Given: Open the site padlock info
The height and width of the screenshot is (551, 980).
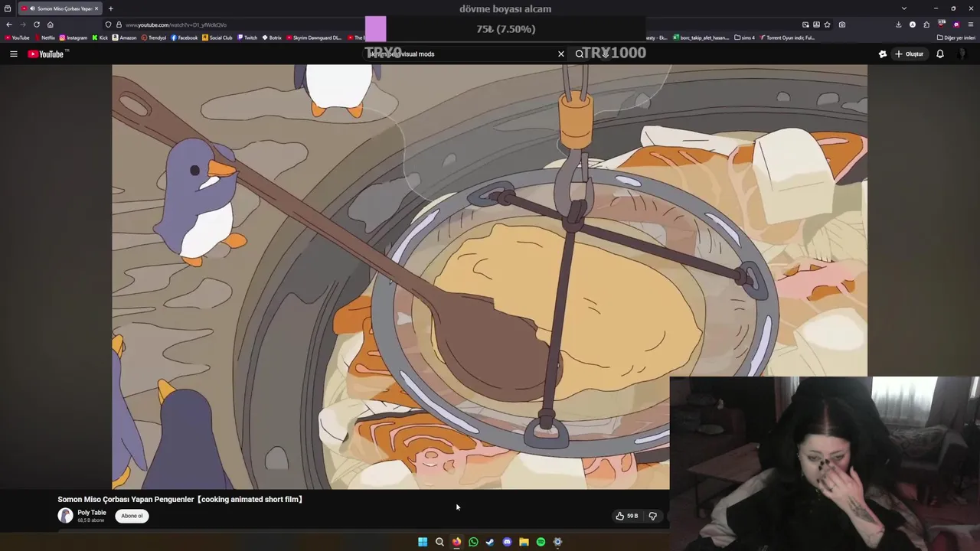Looking at the screenshot, I should [x=119, y=24].
